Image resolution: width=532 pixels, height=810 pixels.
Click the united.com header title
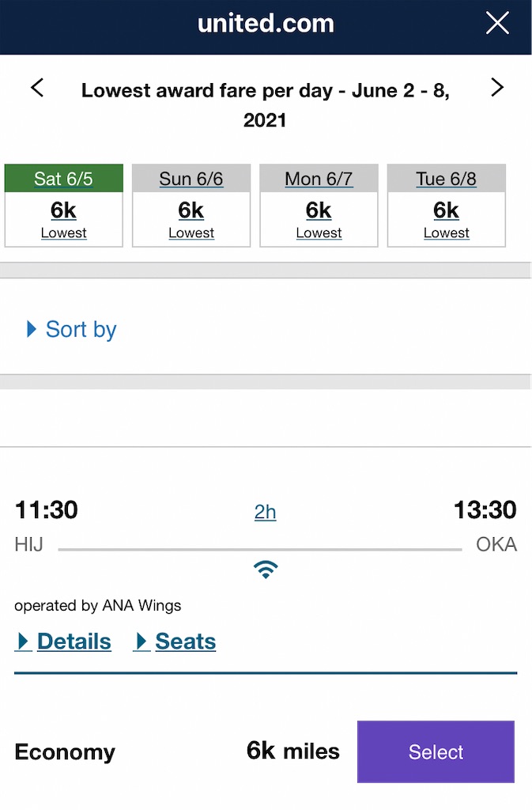coord(266,24)
